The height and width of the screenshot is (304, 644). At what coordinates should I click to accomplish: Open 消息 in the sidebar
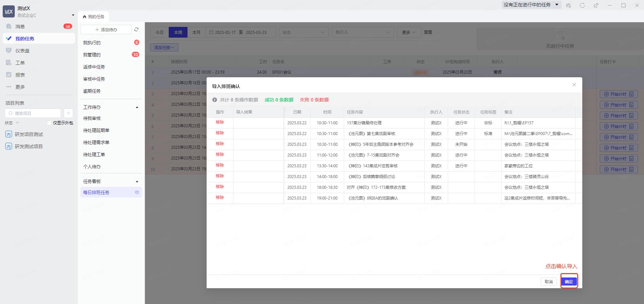click(x=39, y=27)
